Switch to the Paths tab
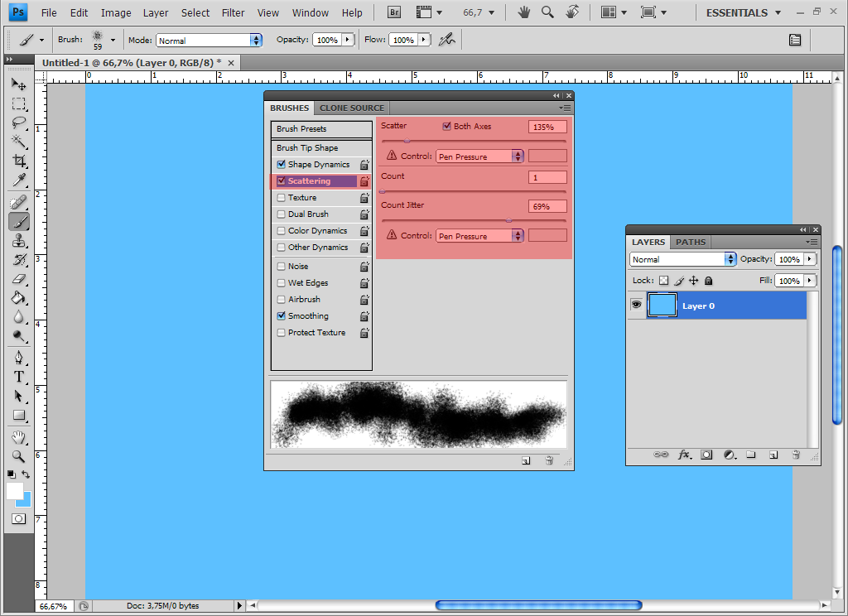The image size is (848, 616). pos(691,242)
